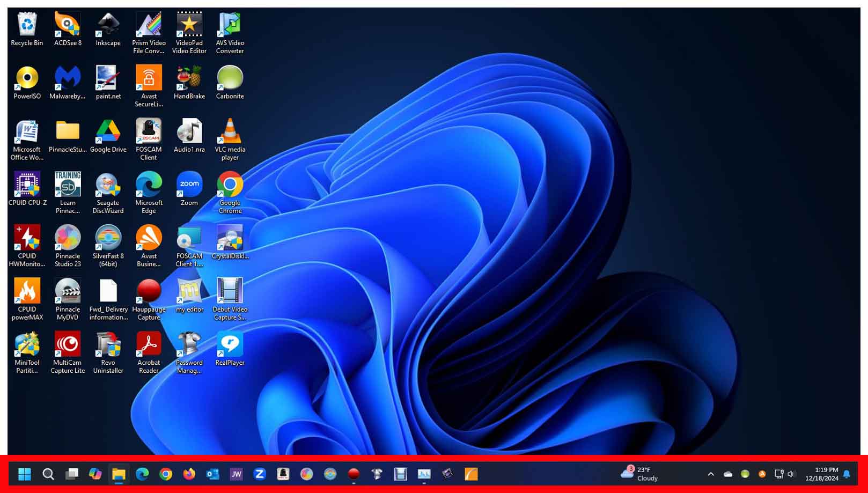Viewport: 868px width, 493px height.
Task: Select the Hauppauge Capture desktop shortcut
Action: [149, 299]
